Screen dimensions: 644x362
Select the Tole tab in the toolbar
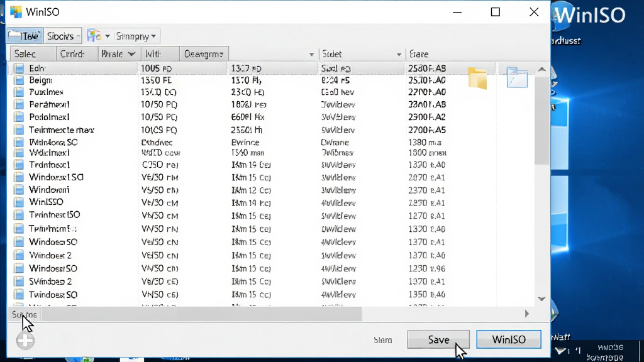coord(25,36)
